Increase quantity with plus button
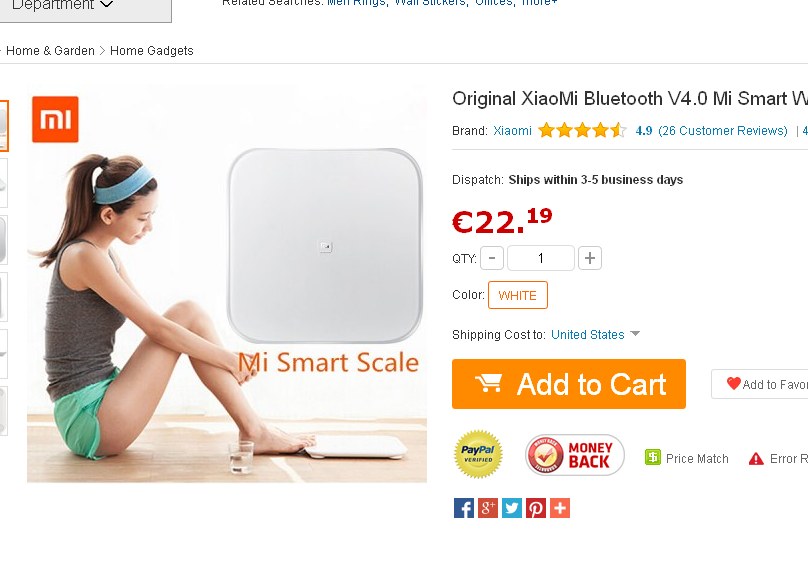The height and width of the screenshot is (568, 808). [590, 258]
